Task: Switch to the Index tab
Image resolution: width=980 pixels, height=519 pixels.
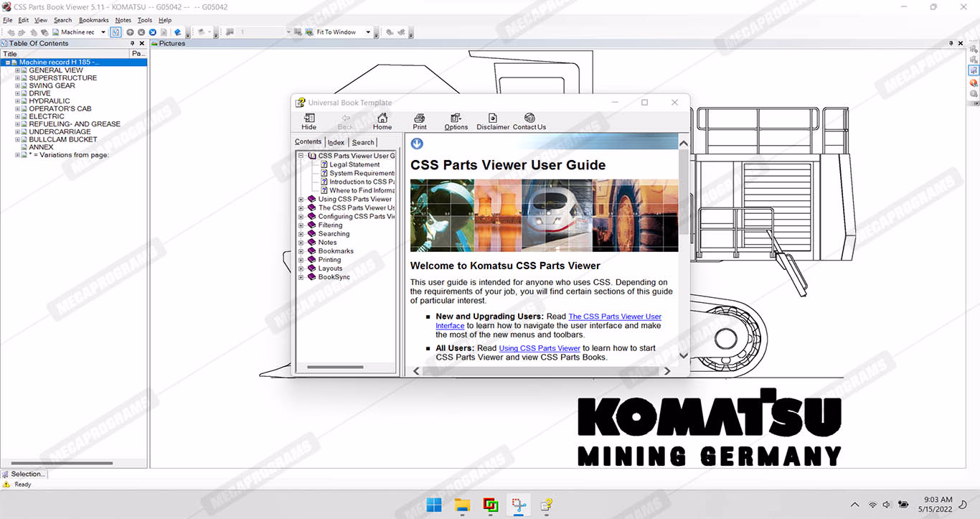Action: pos(336,142)
